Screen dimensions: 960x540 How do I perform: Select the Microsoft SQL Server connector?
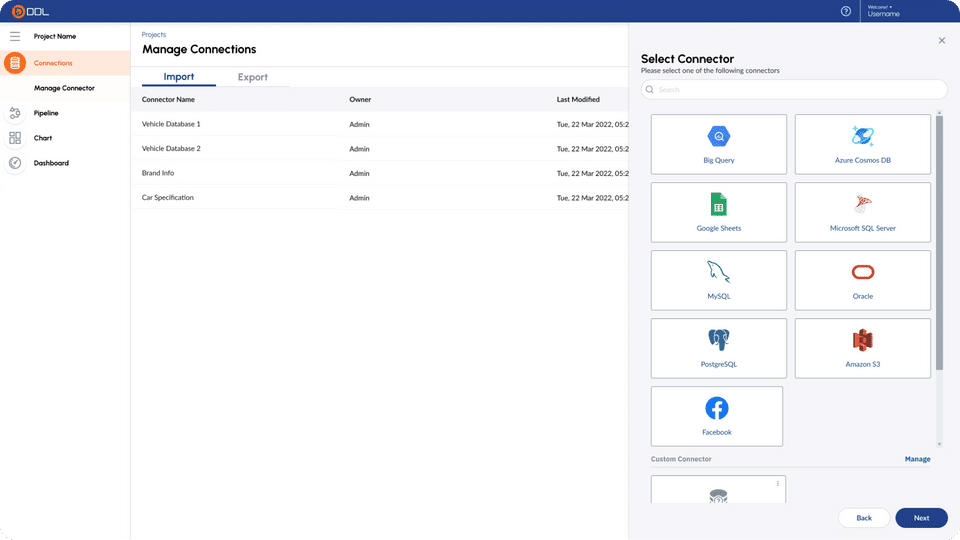point(862,212)
